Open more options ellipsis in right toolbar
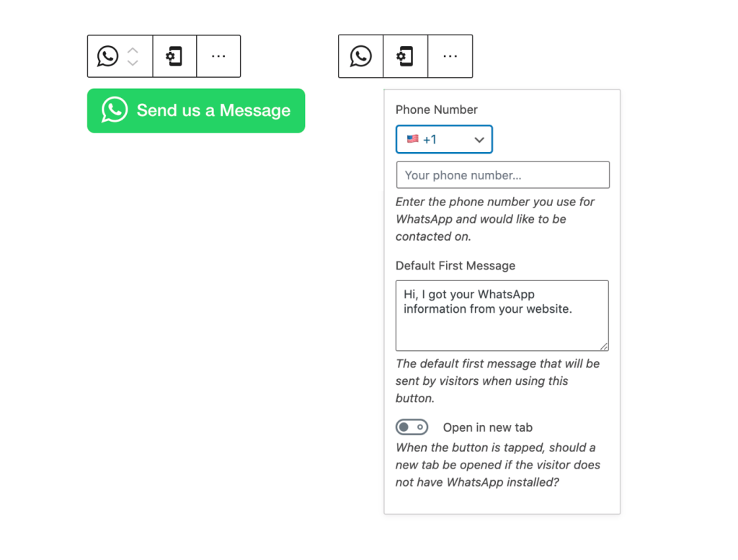This screenshot has width=738, height=560. pyautogui.click(x=450, y=56)
